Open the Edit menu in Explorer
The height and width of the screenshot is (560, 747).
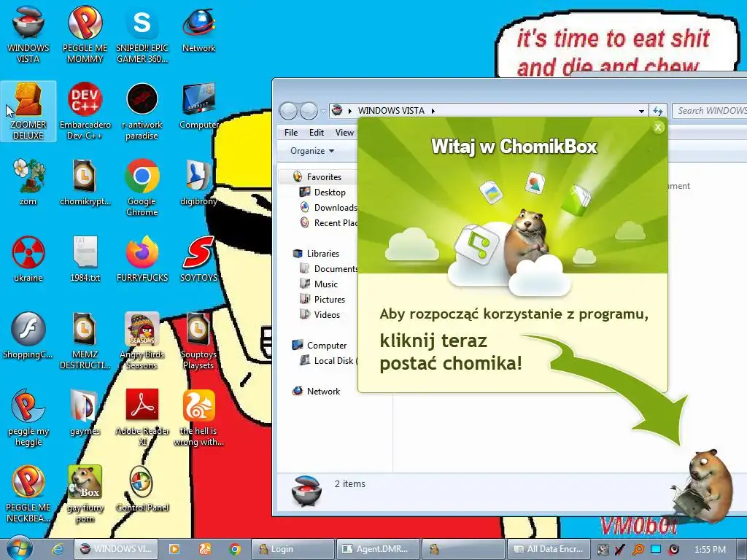tap(317, 133)
